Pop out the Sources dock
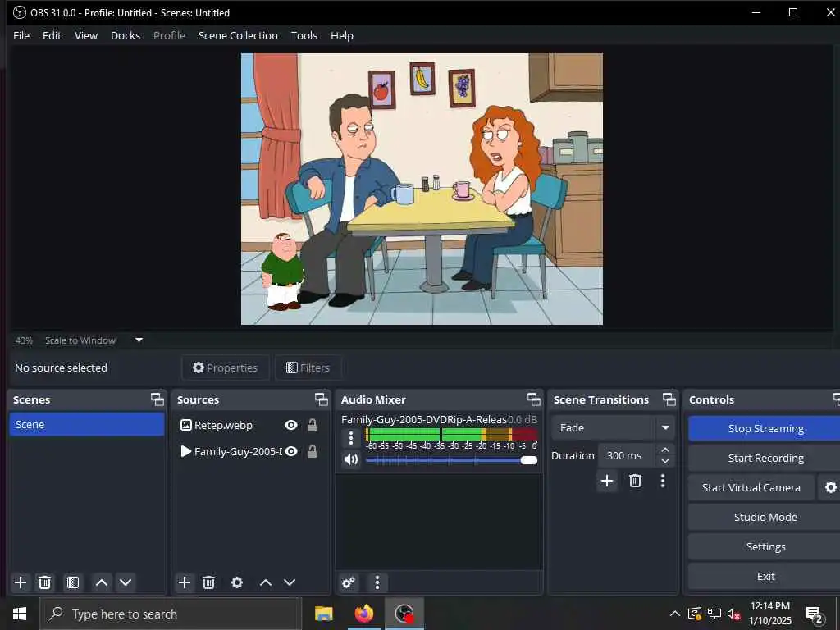Image resolution: width=840 pixels, height=630 pixels. pos(322,399)
